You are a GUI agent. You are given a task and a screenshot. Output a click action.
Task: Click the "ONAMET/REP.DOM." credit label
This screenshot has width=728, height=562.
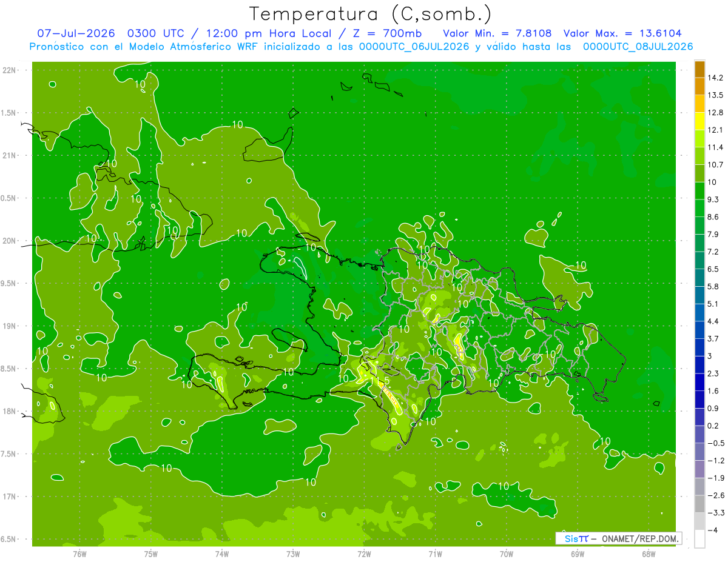(641, 538)
